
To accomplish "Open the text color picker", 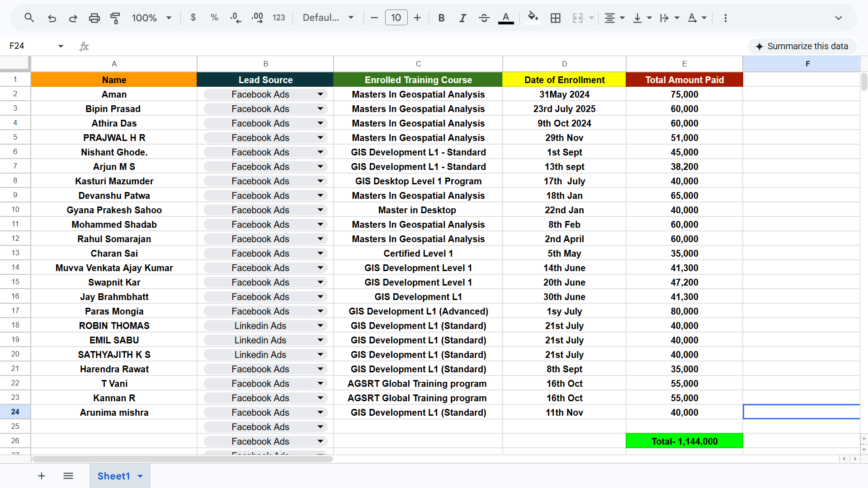I will click(x=506, y=18).
